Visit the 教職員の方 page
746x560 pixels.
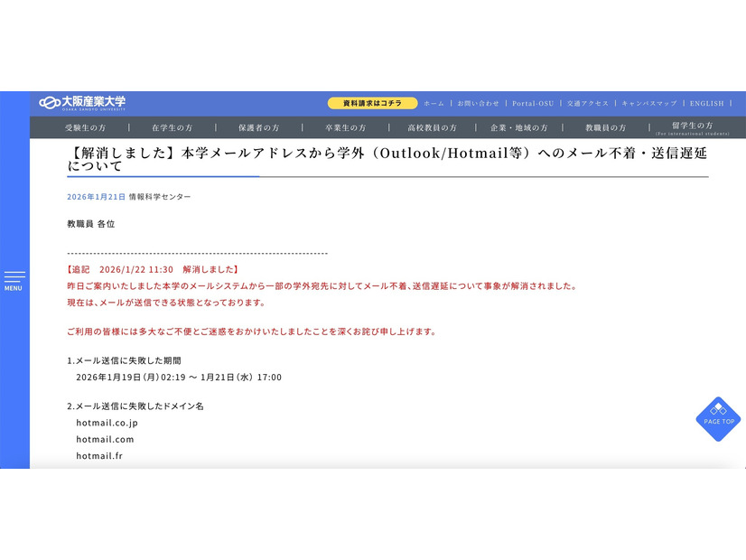pyautogui.click(x=604, y=127)
